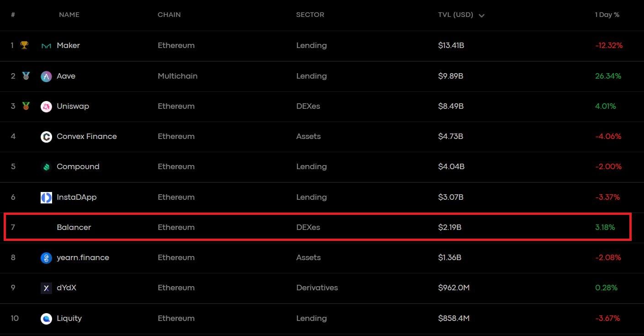Click the InstaDApp logo icon
Image resolution: width=644 pixels, height=336 pixels.
46,197
